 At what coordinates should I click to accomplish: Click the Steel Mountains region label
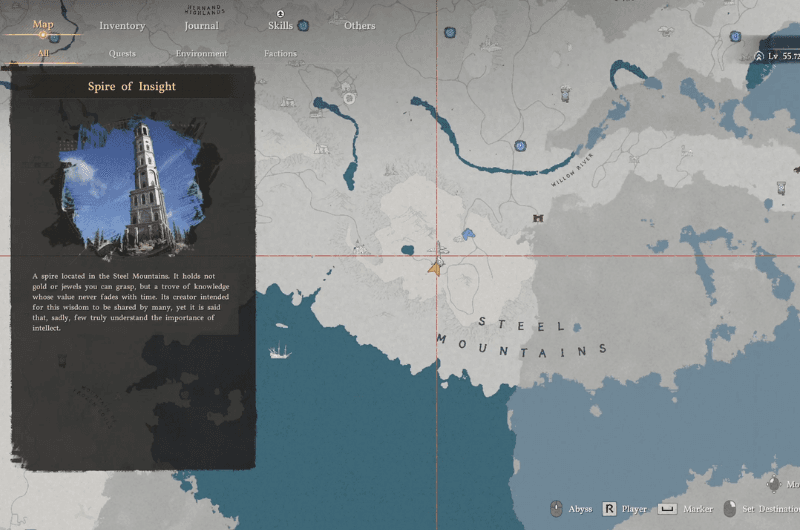point(522,338)
